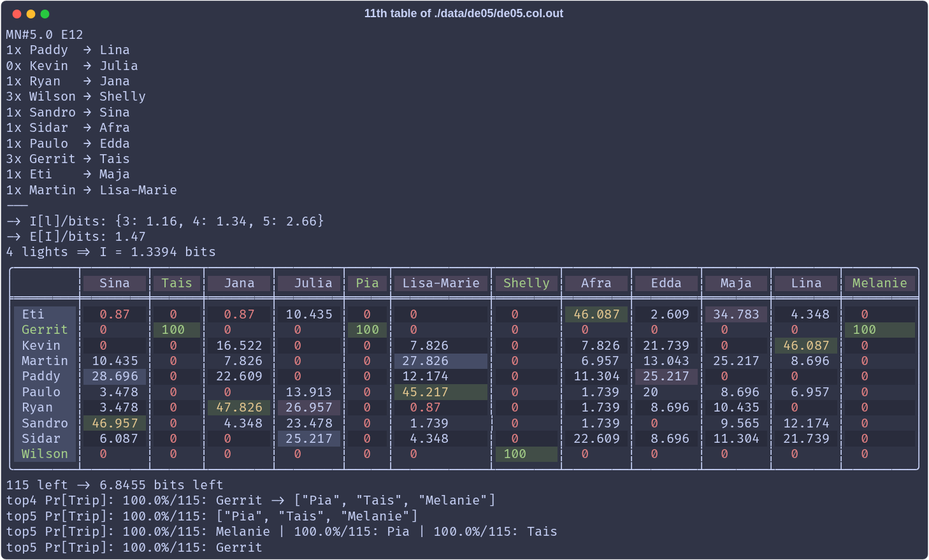Select the Maja column header
Image resolution: width=929 pixels, height=560 pixels.
[737, 284]
